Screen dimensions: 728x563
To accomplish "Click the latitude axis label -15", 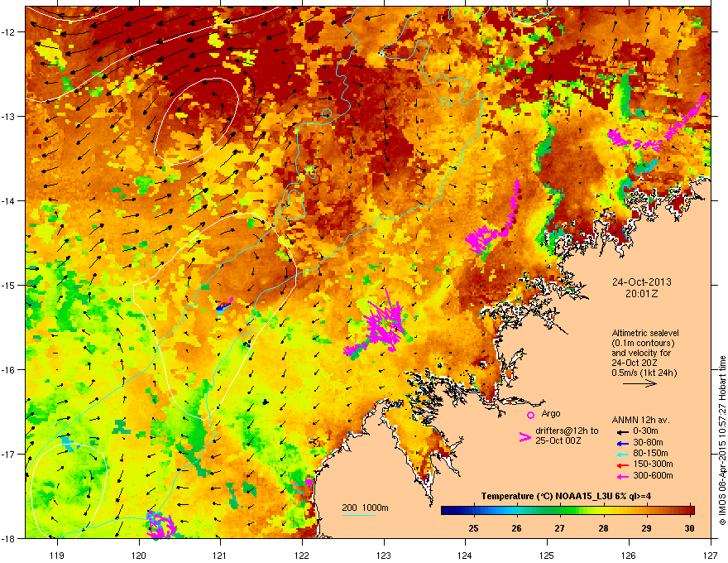I will tap(9, 285).
